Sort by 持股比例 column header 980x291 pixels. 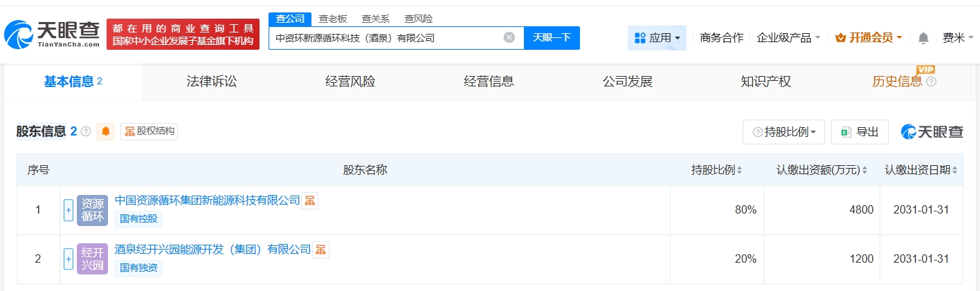716,170
